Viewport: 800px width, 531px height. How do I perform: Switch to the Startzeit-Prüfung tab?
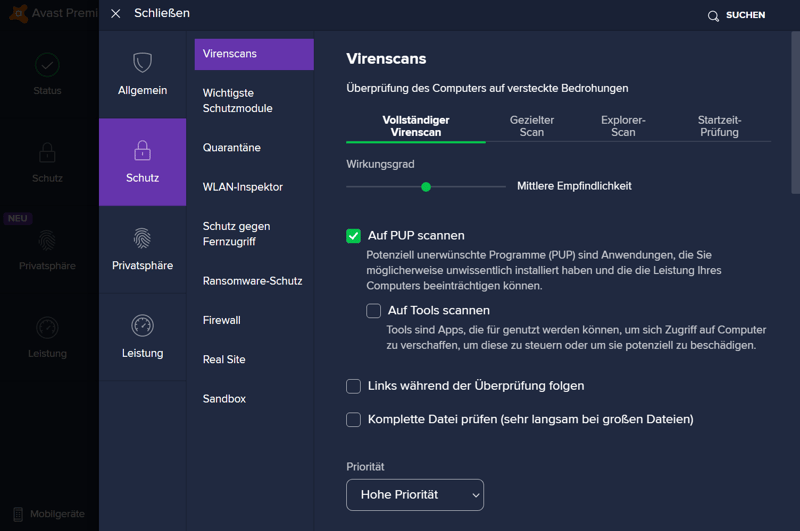coord(719,126)
